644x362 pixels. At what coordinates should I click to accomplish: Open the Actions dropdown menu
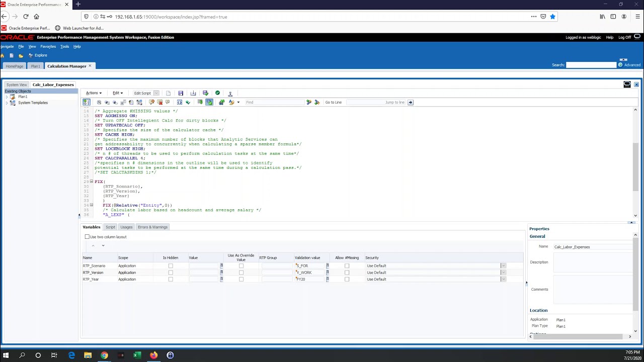94,93
